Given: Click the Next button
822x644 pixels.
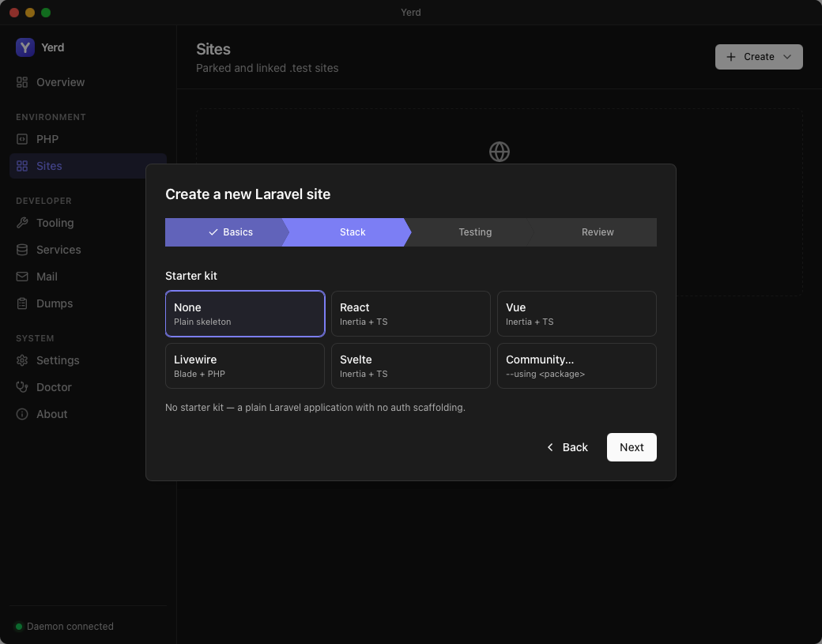Looking at the screenshot, I should (632, 447).
